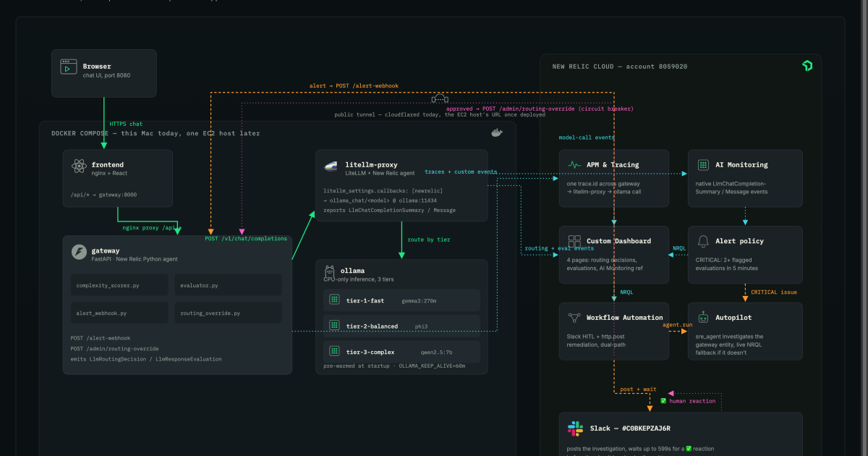Click the 'Slack — #C0BKEPZAJ6R' title

click(629, 428)
